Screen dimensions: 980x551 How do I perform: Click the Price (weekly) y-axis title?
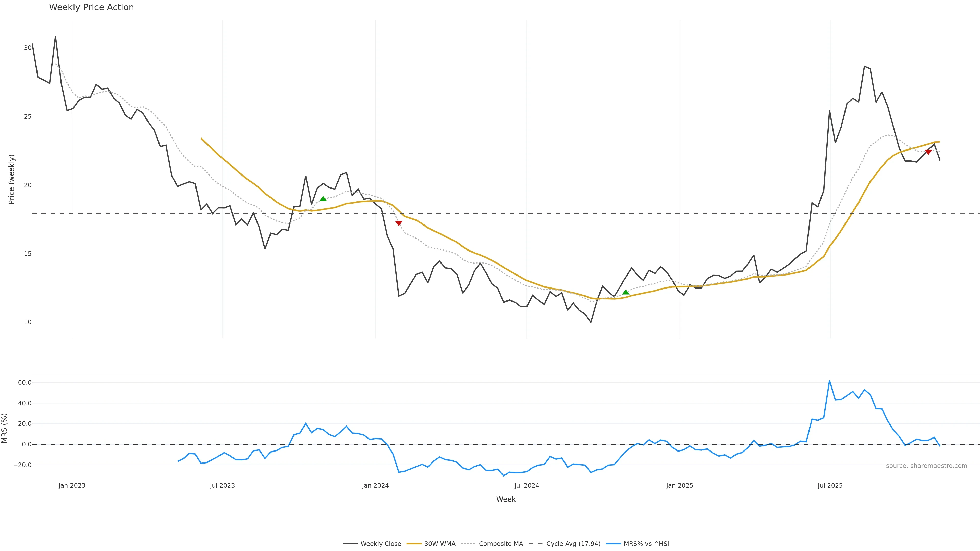point(11,179)
